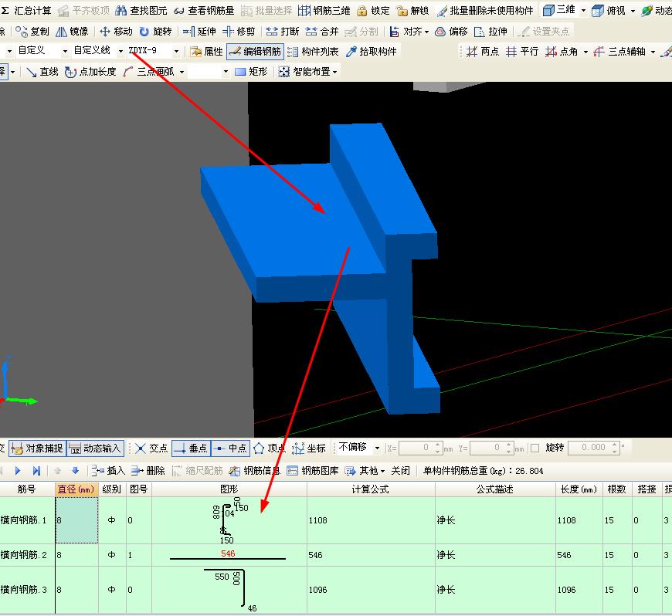This screenshot has height=616, width=672.
Task: Click 关闭 to close rebar editor
Action: tap(400, 471)
